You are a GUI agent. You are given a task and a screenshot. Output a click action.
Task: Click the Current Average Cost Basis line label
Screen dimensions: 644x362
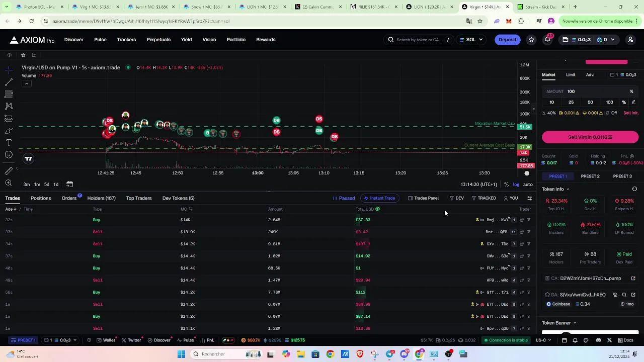pyautogui.click(x=489, y=145)
